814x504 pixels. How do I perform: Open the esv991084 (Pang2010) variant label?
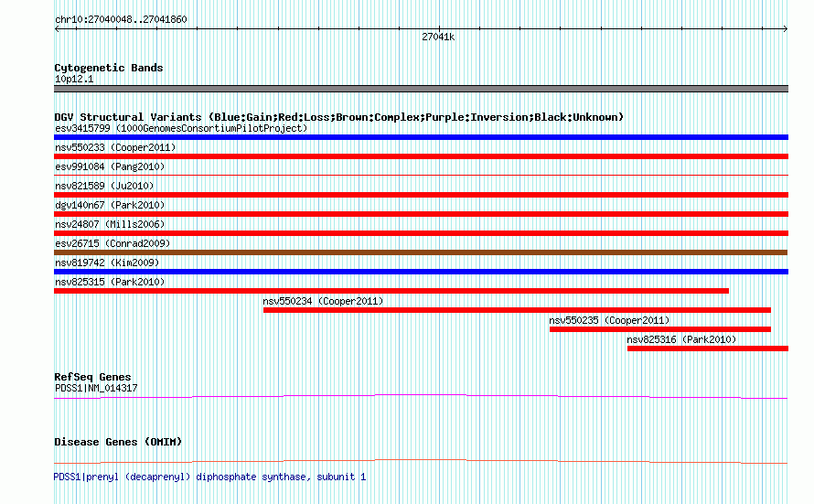coord(110,166)
